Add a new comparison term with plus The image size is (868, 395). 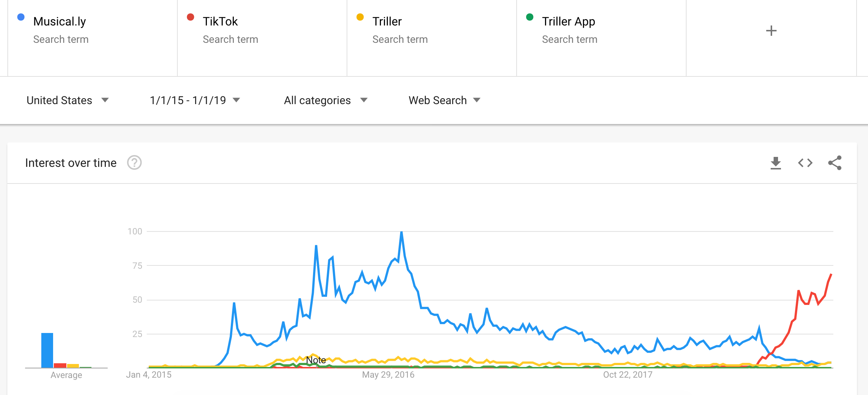click(771, 31)
